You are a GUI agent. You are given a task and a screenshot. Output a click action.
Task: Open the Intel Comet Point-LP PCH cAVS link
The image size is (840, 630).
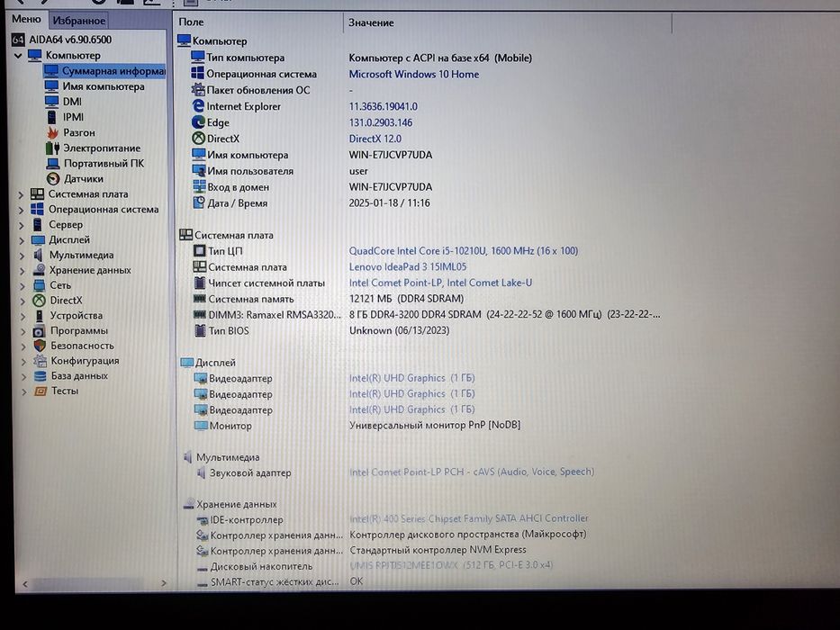472,472
